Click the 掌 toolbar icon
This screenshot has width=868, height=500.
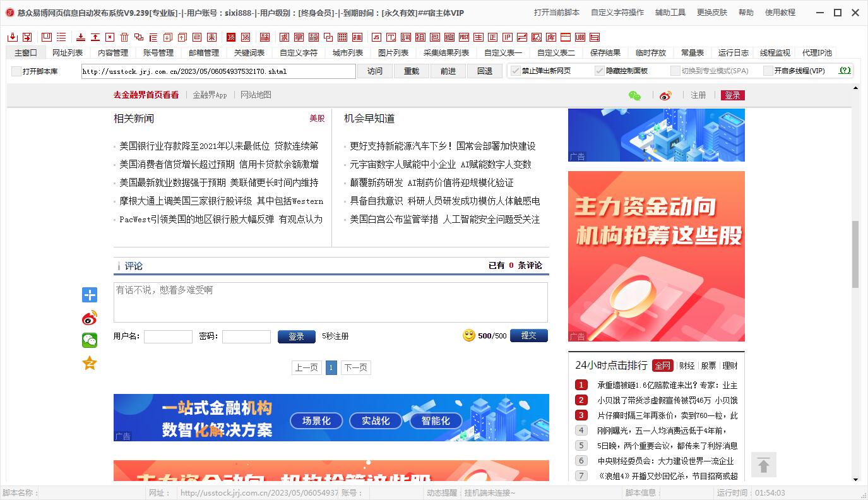point(299,37)
